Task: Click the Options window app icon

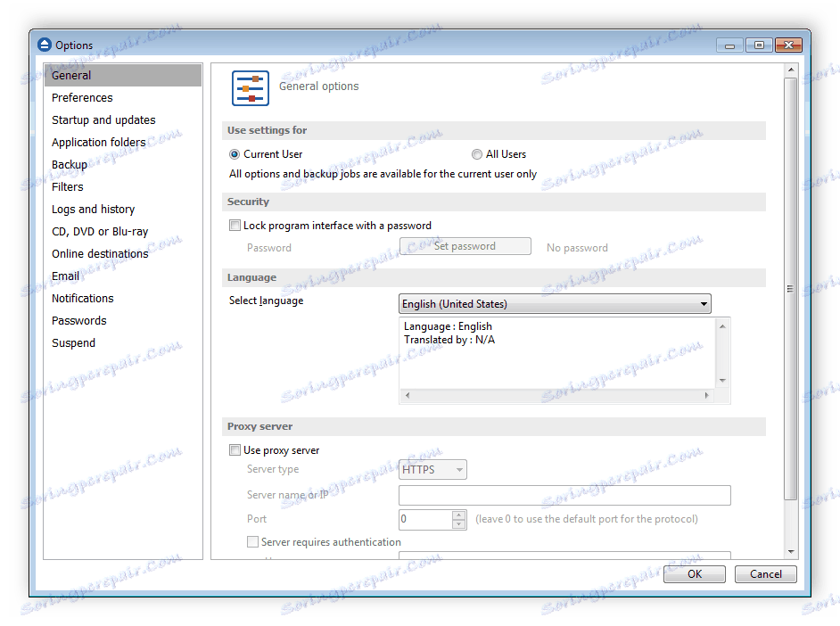Action: click(45, 45)
